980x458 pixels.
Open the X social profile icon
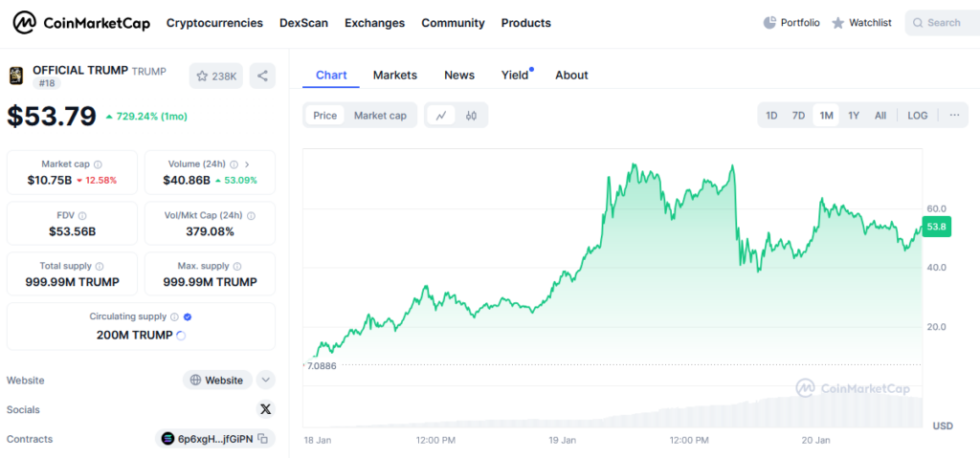coord(266,409)
